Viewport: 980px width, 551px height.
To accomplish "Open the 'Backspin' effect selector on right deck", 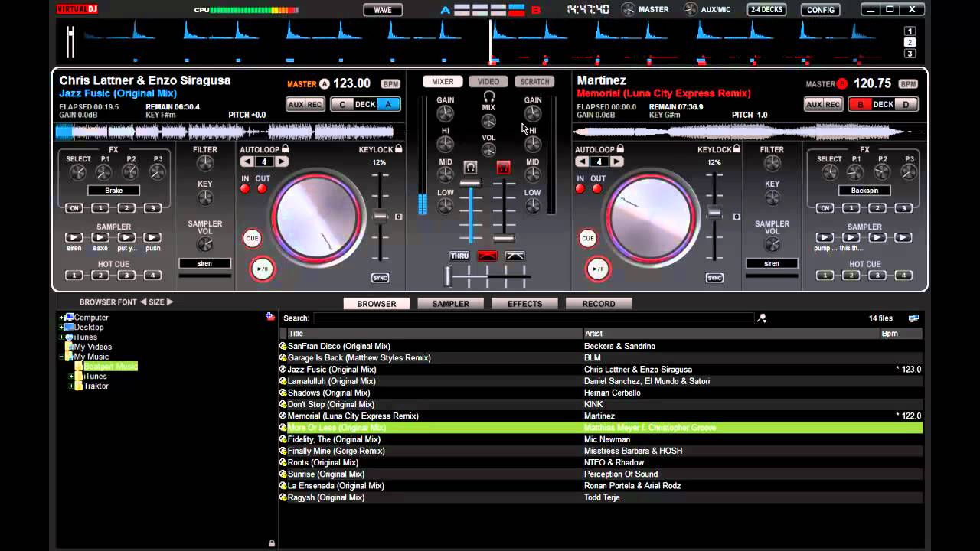I will (x=864, y=191).
